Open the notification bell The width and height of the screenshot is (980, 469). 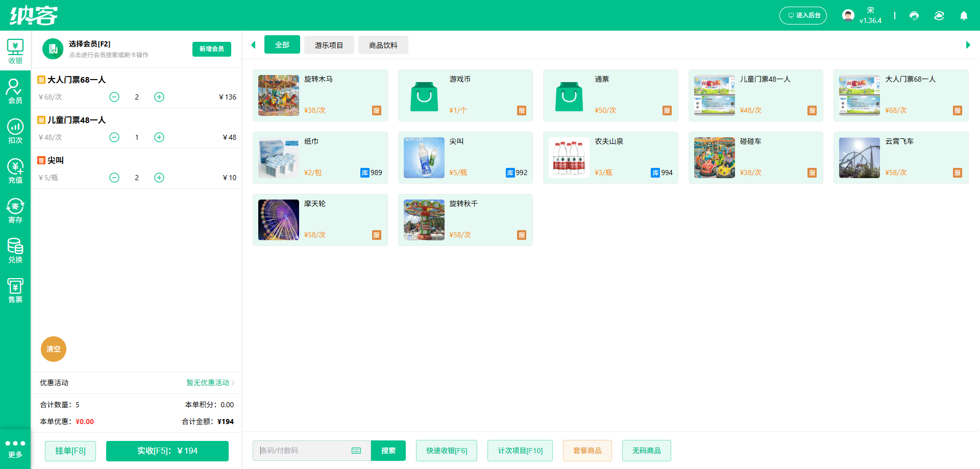pyautogui.click(x=964, y=15)
